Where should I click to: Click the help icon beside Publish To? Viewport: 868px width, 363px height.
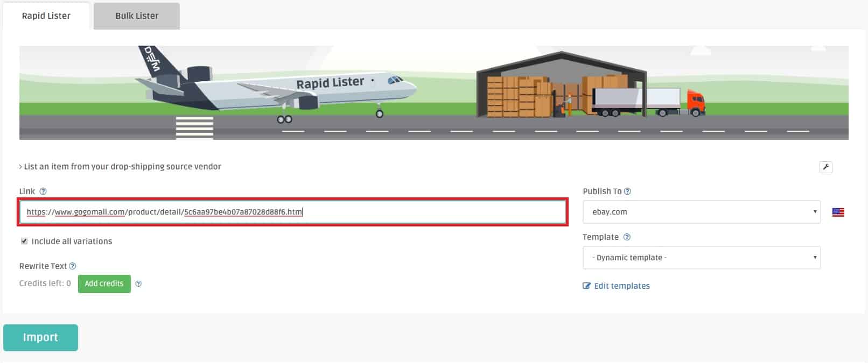pyautogui.click(x=627, y=191)
